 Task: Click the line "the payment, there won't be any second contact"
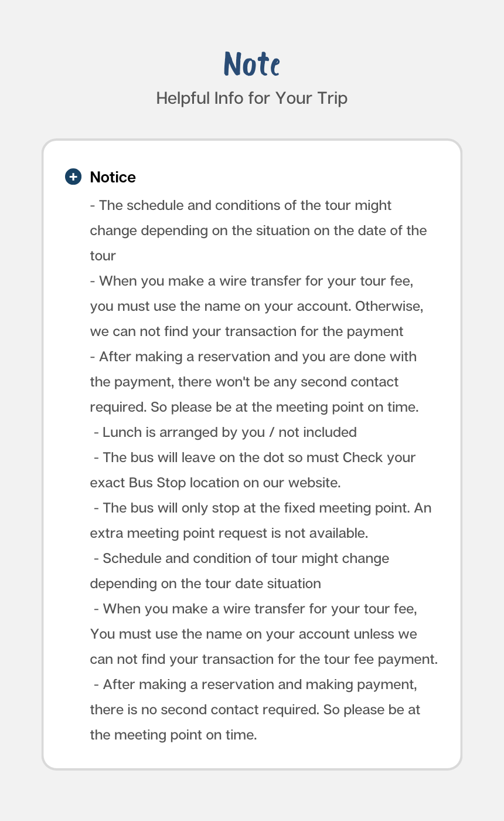[x=244, y=382]
